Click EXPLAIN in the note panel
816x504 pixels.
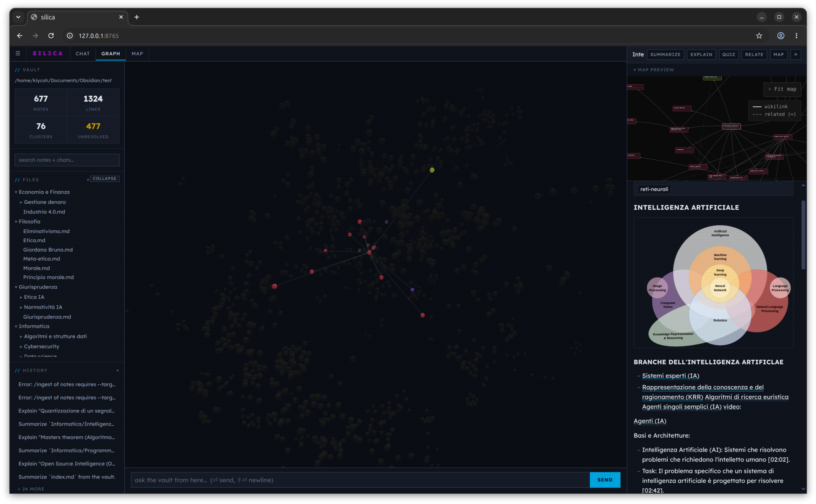[701, 54]
